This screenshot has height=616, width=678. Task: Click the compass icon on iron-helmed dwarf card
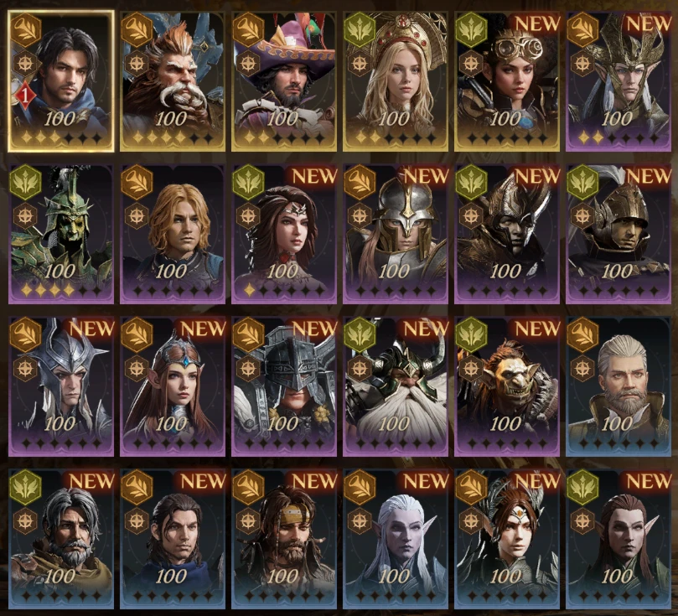248,368
